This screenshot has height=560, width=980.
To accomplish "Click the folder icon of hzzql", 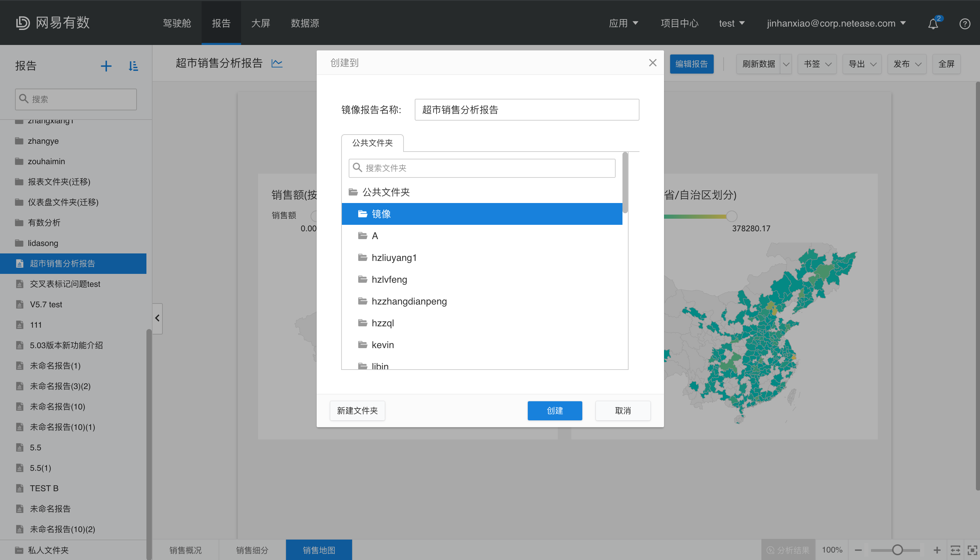I will pyautogui.click(x=363, y=323).
